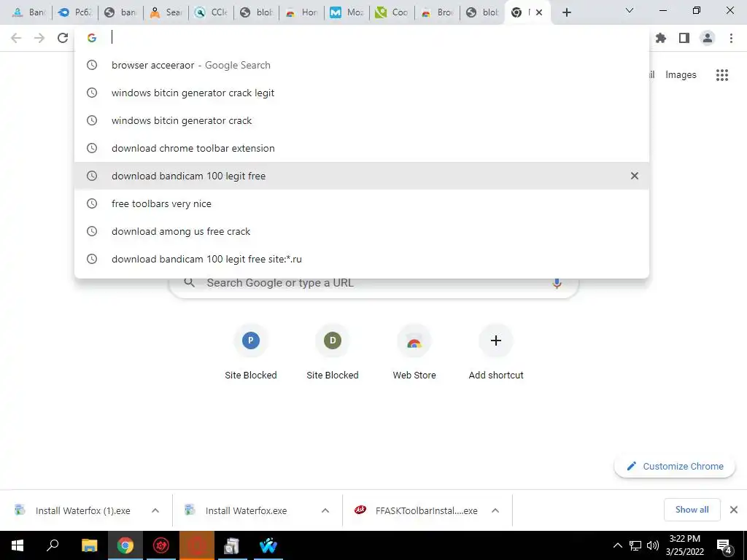Expand options for FFASKToolbarInstal....exe
Image resolution: width=747 pixels, height=560 pixels.
click(495, 510)
